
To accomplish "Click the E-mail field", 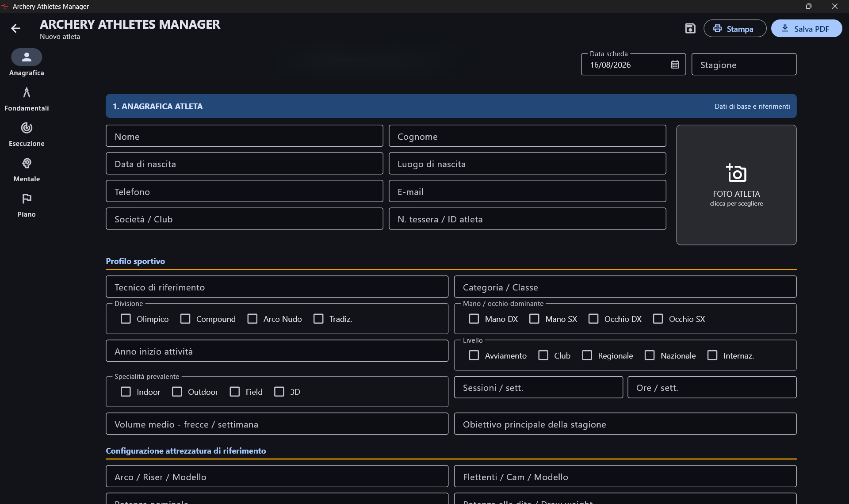I will 528,191.
